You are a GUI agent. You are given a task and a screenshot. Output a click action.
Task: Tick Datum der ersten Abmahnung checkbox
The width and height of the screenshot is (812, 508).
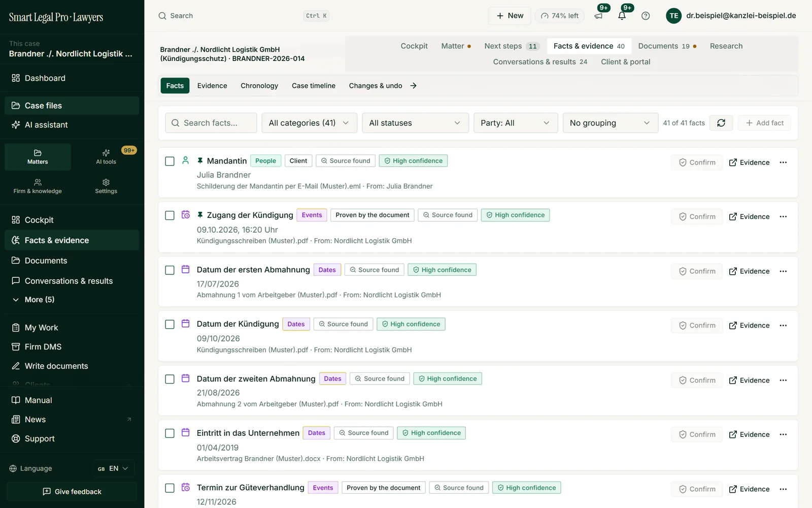pos(170,270)
